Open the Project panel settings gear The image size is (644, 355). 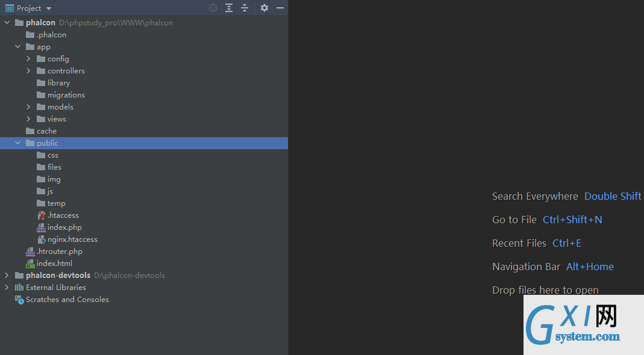click(264, 8)
